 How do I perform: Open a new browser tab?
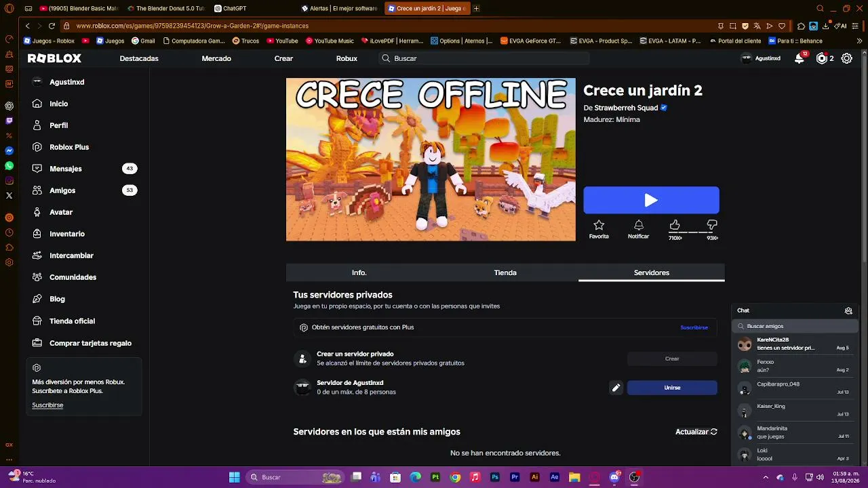tap(477, 8)
